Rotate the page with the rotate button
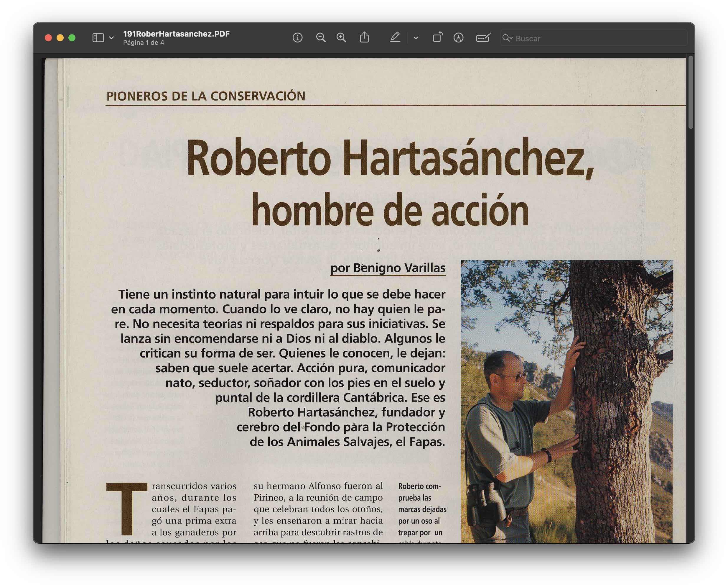This screenshot has width=728, height=587. point(437,37)
